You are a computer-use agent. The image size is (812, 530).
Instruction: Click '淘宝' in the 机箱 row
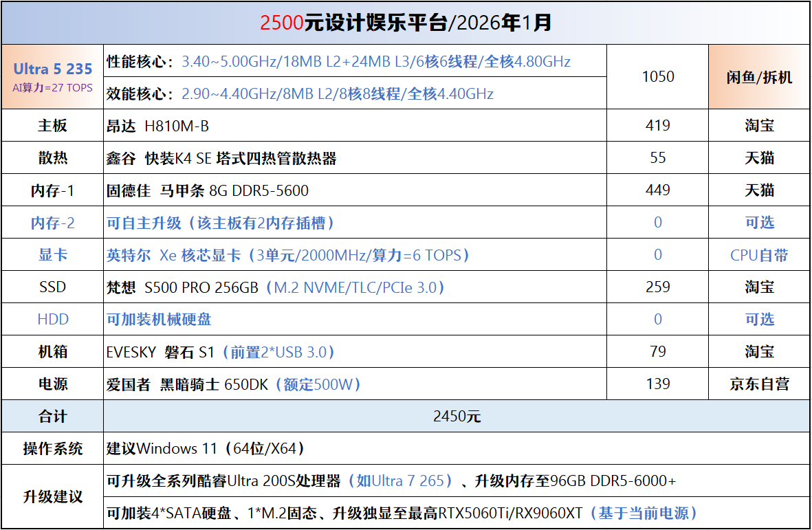click(x=759, y=352)
